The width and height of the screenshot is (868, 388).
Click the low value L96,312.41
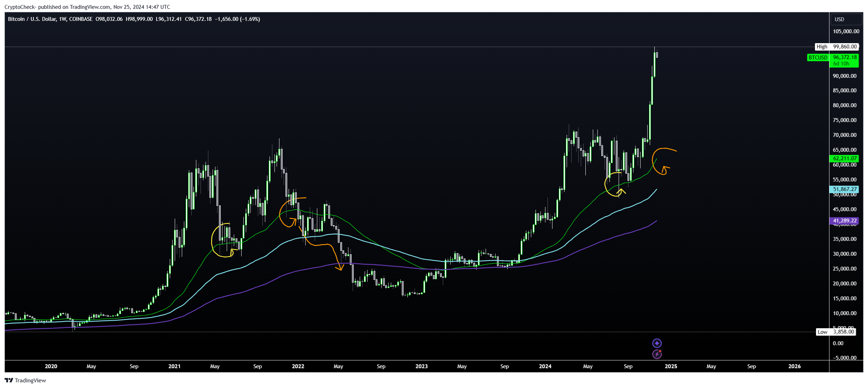click(169, 19)
